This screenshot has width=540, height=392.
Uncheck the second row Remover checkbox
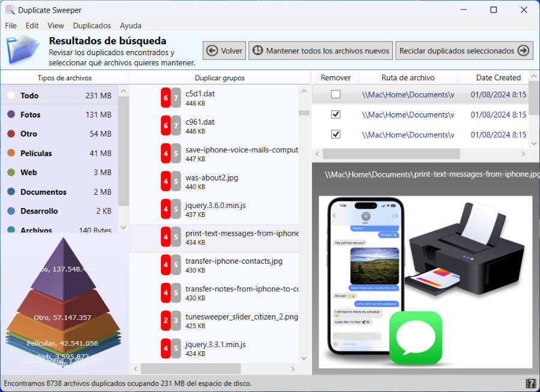[x=336, y=114]
